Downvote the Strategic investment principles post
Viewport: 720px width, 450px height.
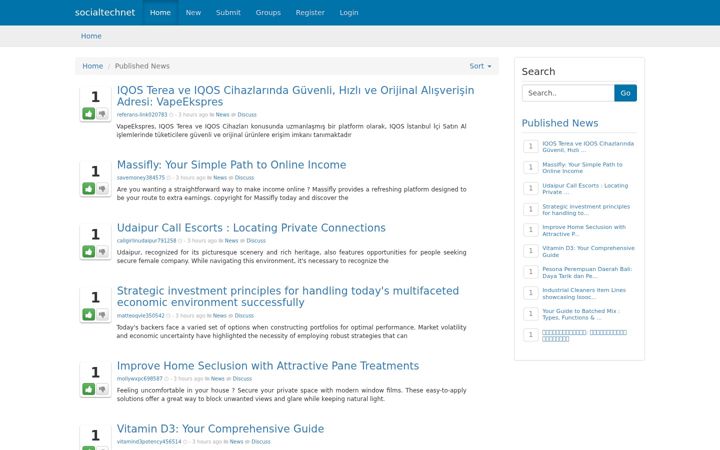pos(102,314)
